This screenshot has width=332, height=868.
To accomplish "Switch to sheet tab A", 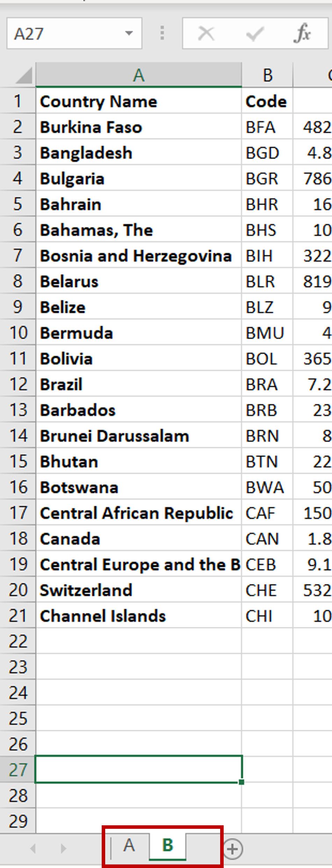I will (x=129, y=845).
